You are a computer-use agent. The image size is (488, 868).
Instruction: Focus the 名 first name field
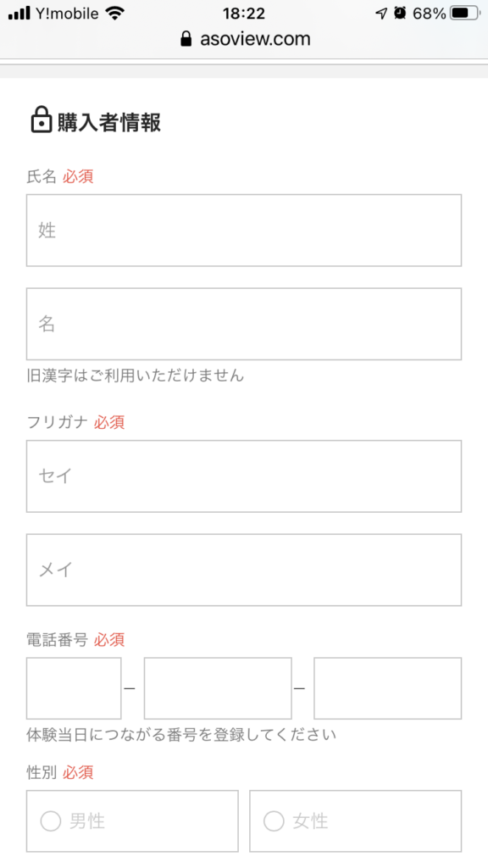[x=244, y=324]
